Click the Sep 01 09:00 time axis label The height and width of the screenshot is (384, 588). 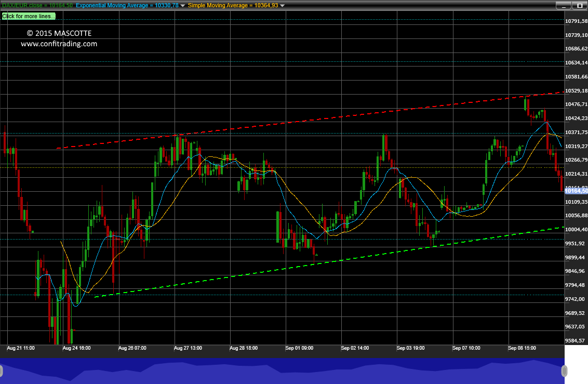[299, 348]
